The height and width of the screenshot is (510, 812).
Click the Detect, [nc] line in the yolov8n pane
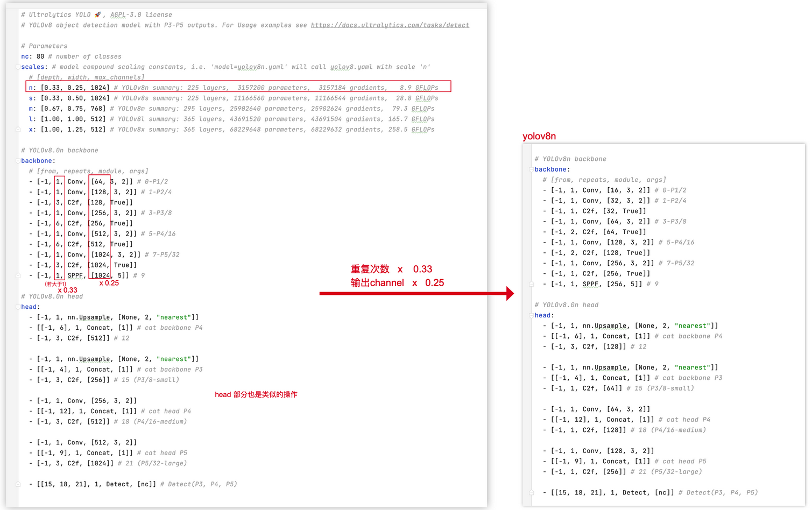point(650,493)
